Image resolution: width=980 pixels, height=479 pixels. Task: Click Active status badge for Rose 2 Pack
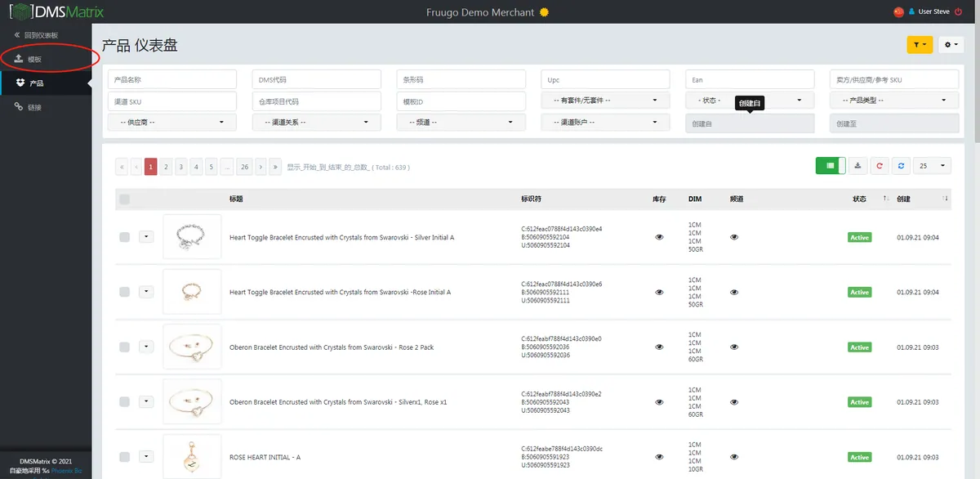tap(859, 347)
